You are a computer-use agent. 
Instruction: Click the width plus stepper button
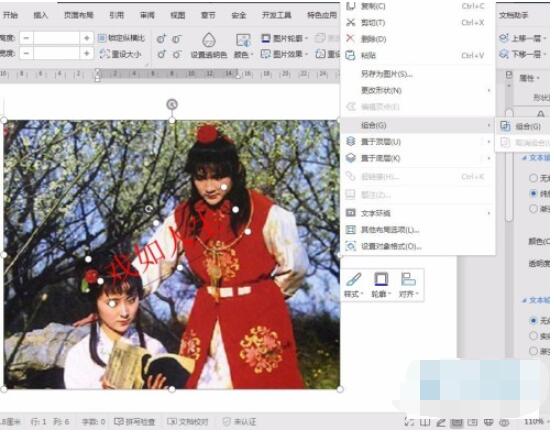87,53
